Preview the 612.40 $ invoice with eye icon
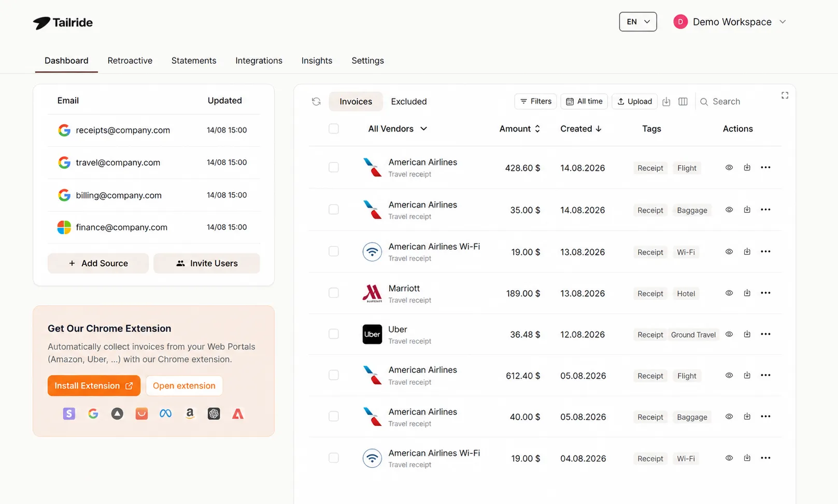The height and width of the screenshot is (504, 838). (729, 375)
